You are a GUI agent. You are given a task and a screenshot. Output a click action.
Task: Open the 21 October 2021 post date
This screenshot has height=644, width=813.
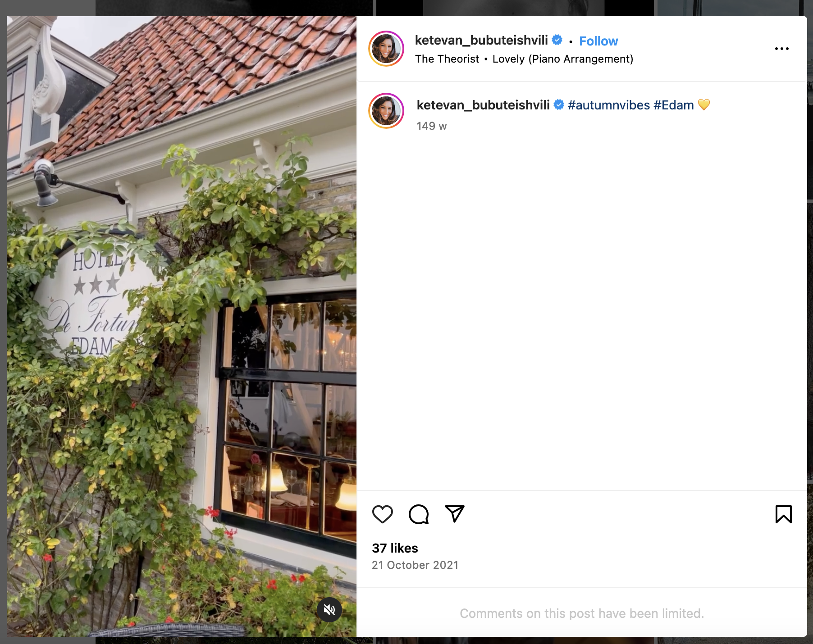[x=415, y=565]
